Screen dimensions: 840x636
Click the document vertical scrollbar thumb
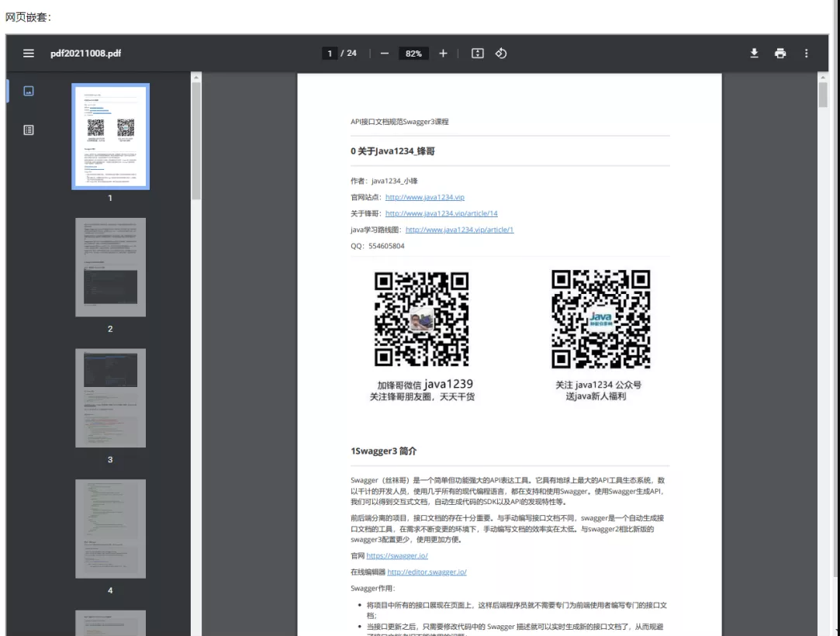click(x=823, y=95)
